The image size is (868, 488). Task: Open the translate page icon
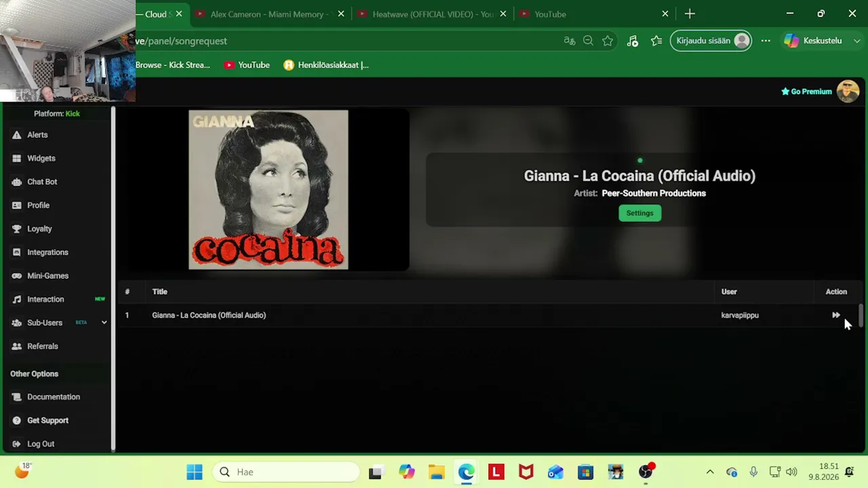pos(570,41)
